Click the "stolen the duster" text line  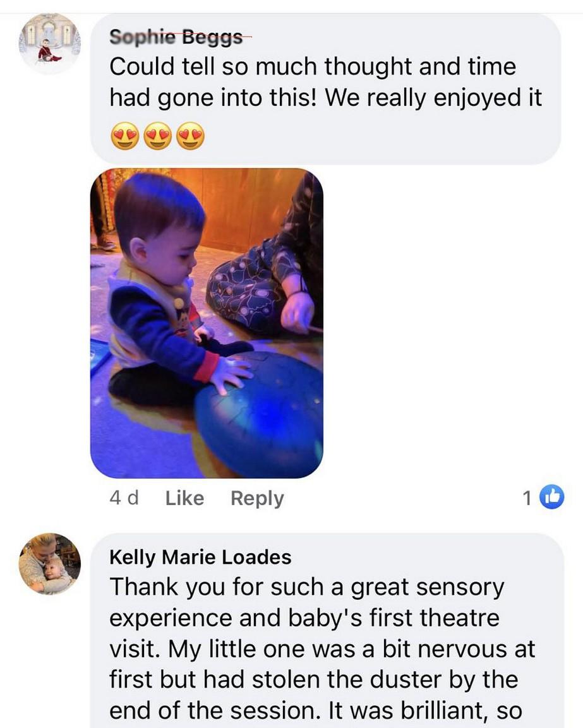coord(313,680)
